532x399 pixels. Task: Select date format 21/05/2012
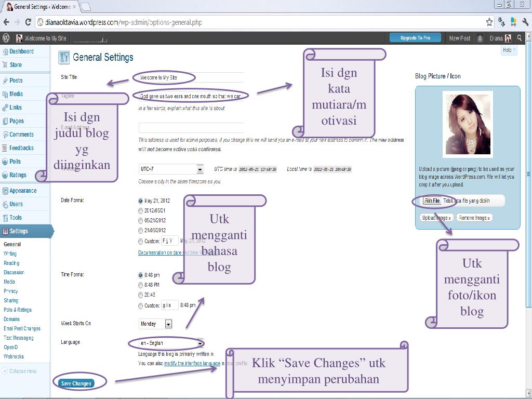click(x=140, y=230)
